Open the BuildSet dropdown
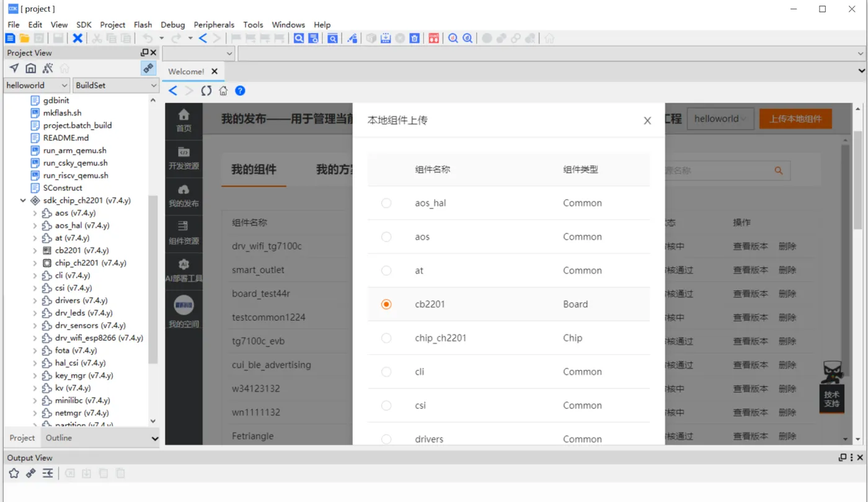Image resolution: width=868 pixels, height=502 pixels. pos(116,85)
